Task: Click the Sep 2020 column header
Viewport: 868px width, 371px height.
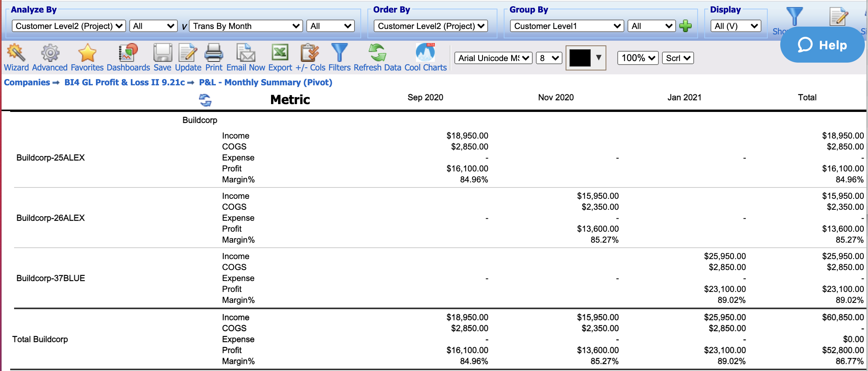Action: click(x=425, y=97)
